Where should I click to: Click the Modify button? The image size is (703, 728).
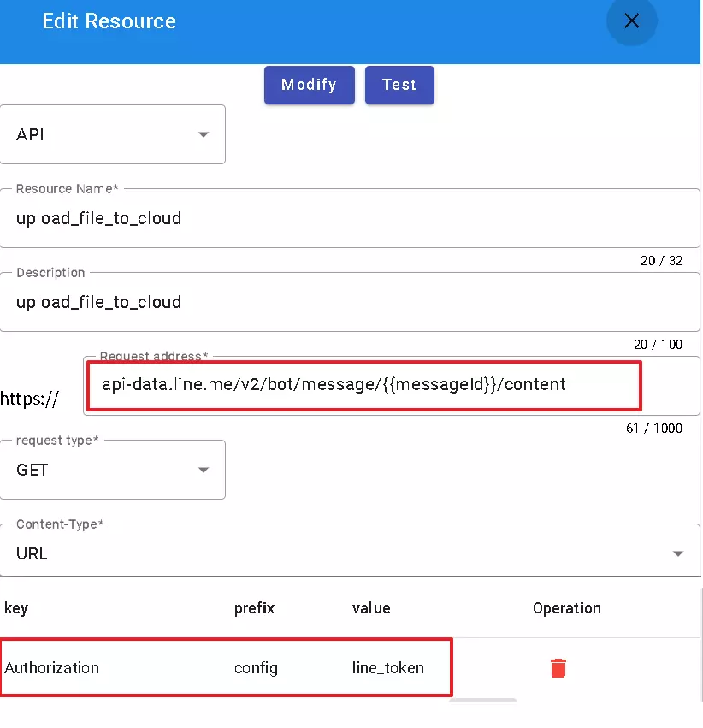click(309, 85)
